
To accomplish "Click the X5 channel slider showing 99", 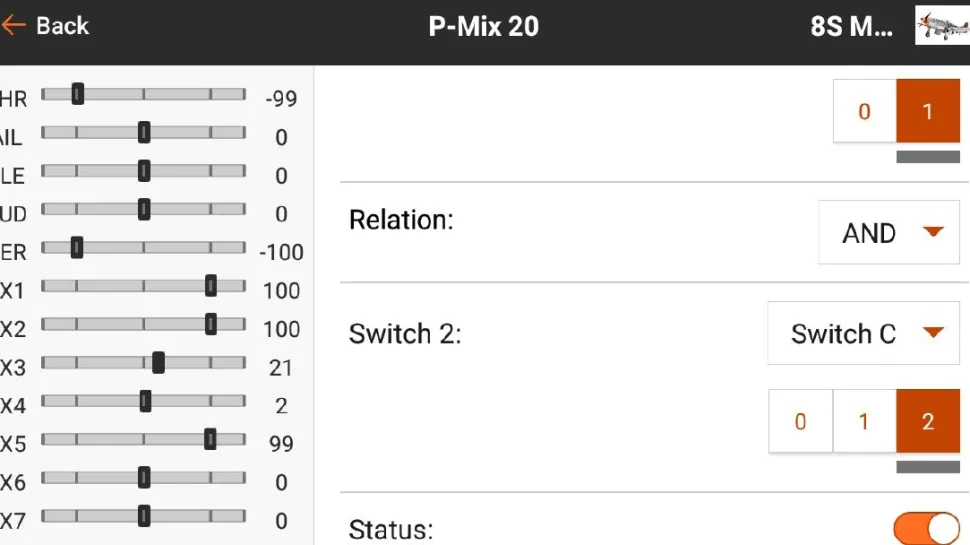I will 210,439.
